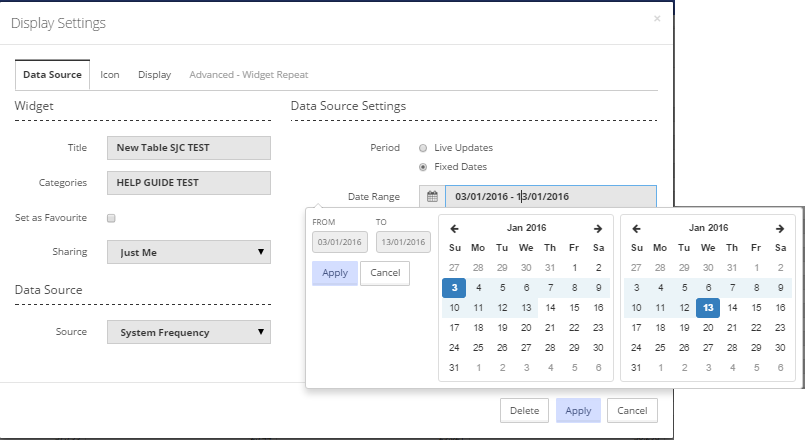Image resolution: width=805 pixels, height=440 pixels.
Task: Select the Live Updates radio button
Action: 423,148
